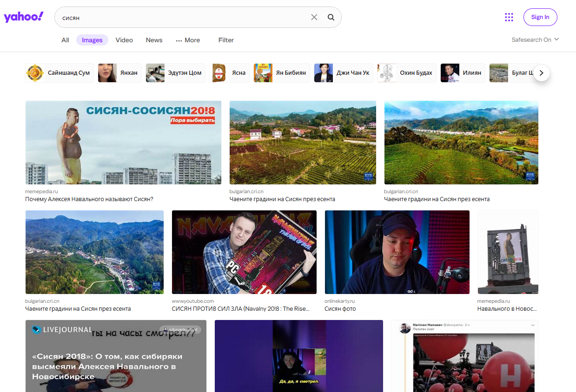Open the LiveJournal 'Сисян 2018' image
This screenshot has width=576, height=392.
coord(116,356)
